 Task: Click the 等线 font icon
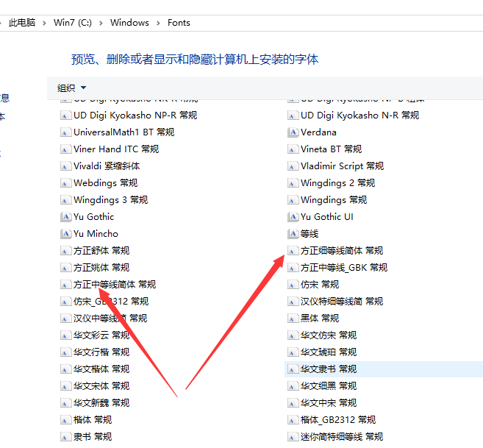(x=293, y=234)
